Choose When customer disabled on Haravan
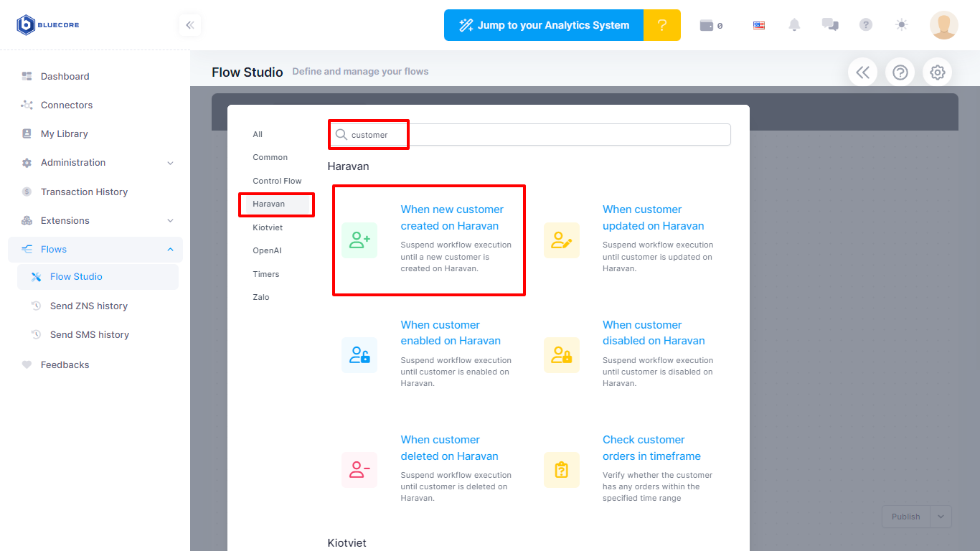 pos(631,354)
